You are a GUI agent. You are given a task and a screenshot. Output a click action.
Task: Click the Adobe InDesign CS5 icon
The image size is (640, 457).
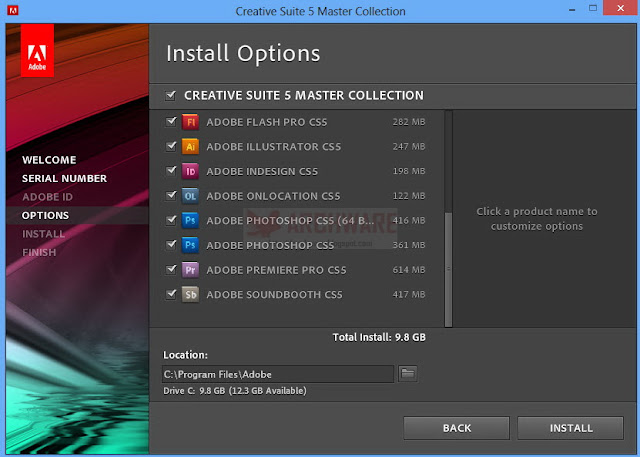[190, 171]
